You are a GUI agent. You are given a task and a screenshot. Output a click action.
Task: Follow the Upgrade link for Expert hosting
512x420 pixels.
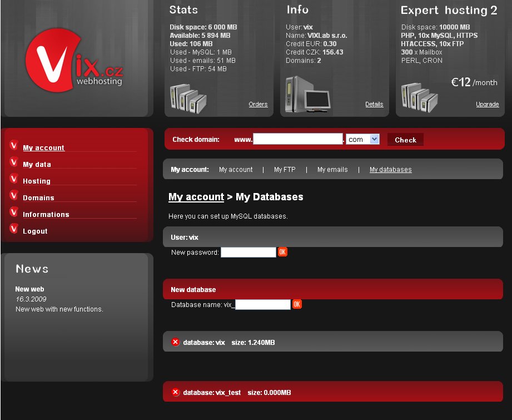tap(487, 104)
